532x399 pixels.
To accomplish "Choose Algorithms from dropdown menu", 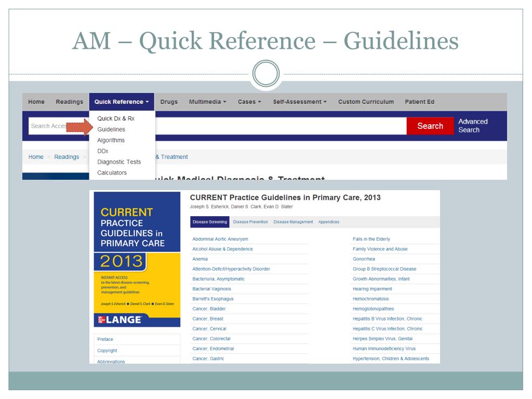I will (x=111, y=140).
